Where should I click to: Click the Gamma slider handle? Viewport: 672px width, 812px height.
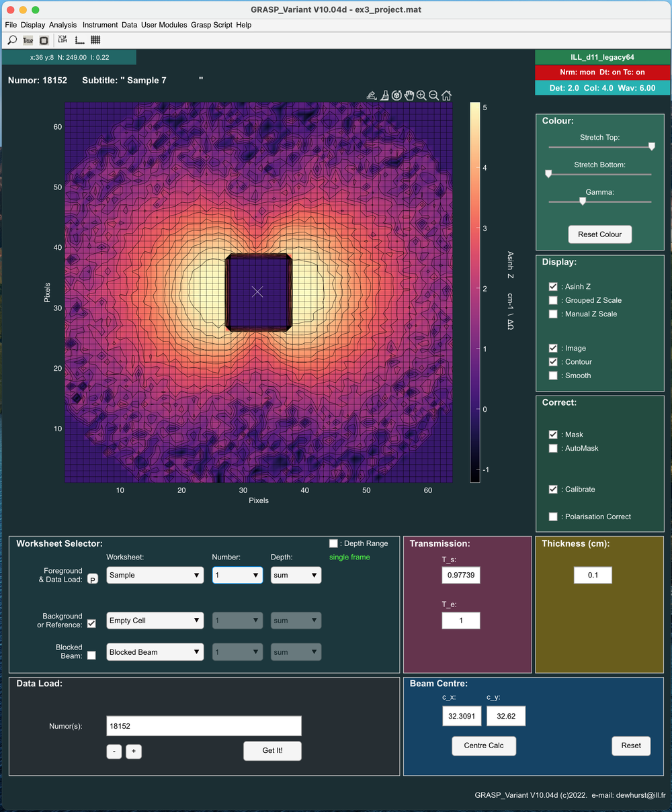click(583, 201)
